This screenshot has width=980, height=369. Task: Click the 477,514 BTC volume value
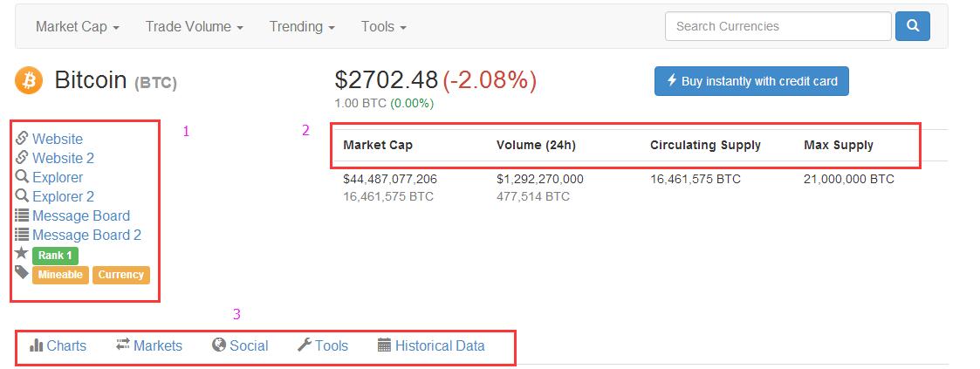(533, 196)
